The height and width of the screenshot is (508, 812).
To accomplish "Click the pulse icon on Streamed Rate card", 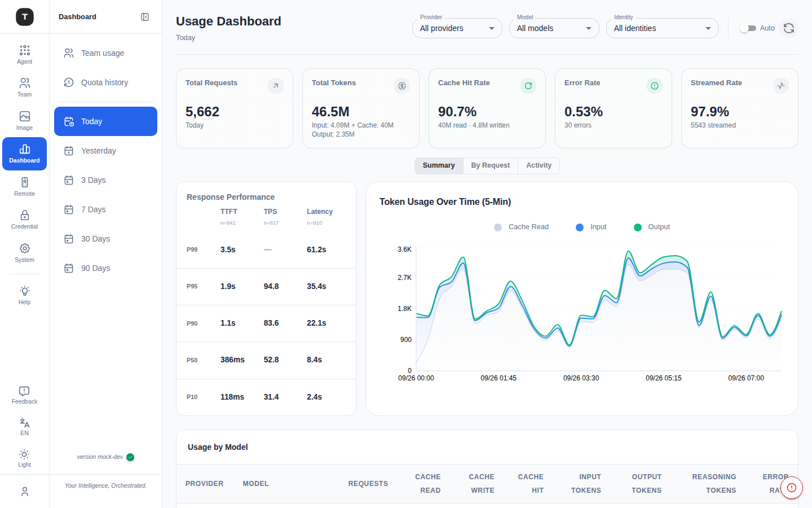I will click(x=781, y=86).
